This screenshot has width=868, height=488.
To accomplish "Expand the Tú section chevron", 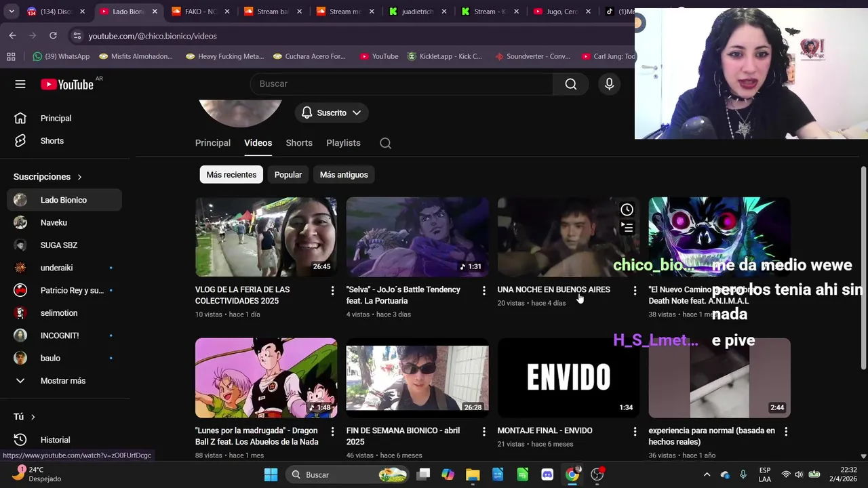I will coord(33,417).
